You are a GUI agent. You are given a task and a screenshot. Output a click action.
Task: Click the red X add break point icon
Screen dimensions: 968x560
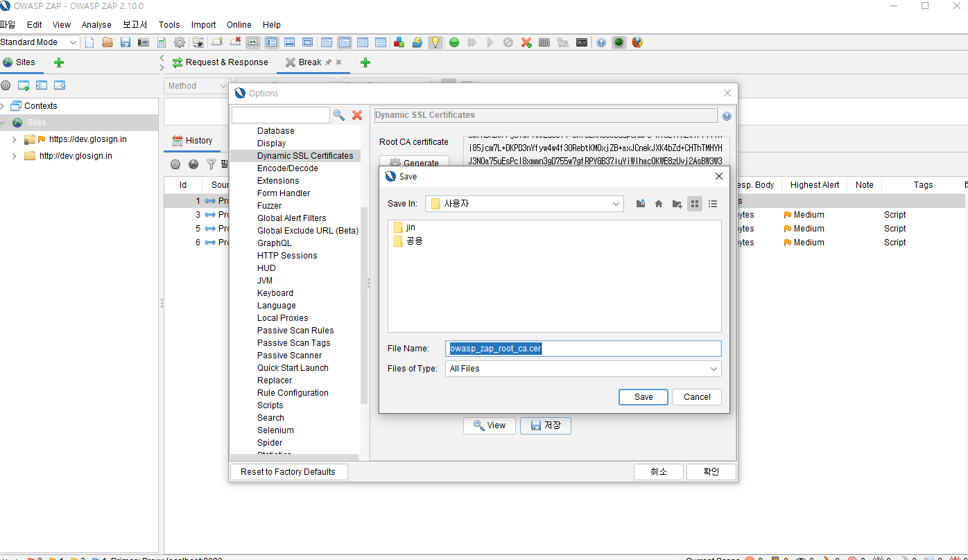526,42
